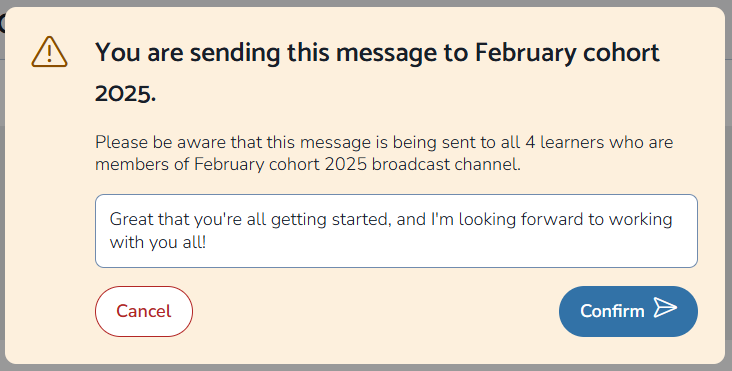732x371 pixels.
Task: Click the paper plane send icon
Action: click(665, 308)
